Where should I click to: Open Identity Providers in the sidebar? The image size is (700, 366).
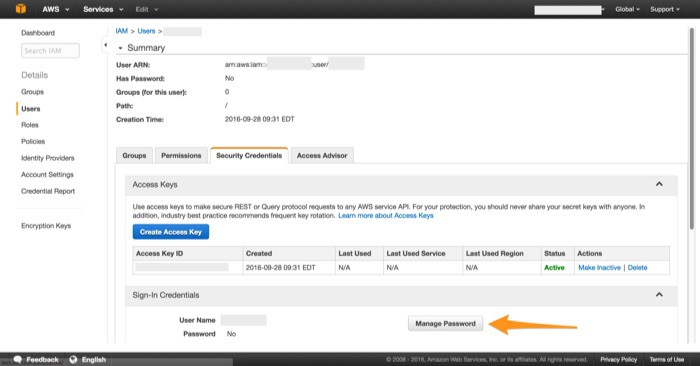click(x=48, y=158)
